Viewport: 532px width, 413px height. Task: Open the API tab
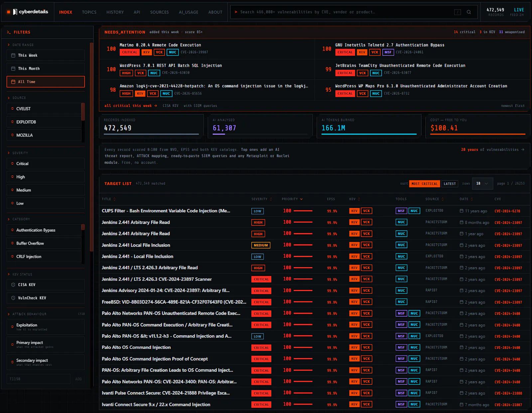[137, 12]
